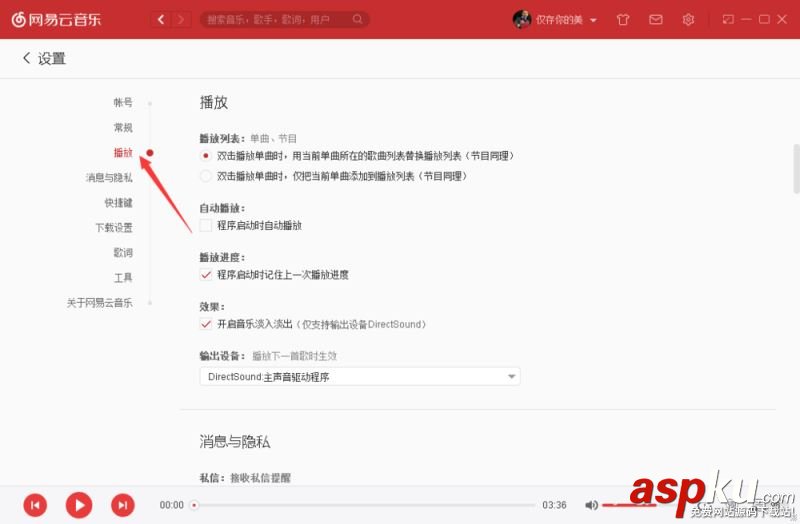Toggle 开启音乐淡入淡出 checkbox

click(x=206, y=324)
